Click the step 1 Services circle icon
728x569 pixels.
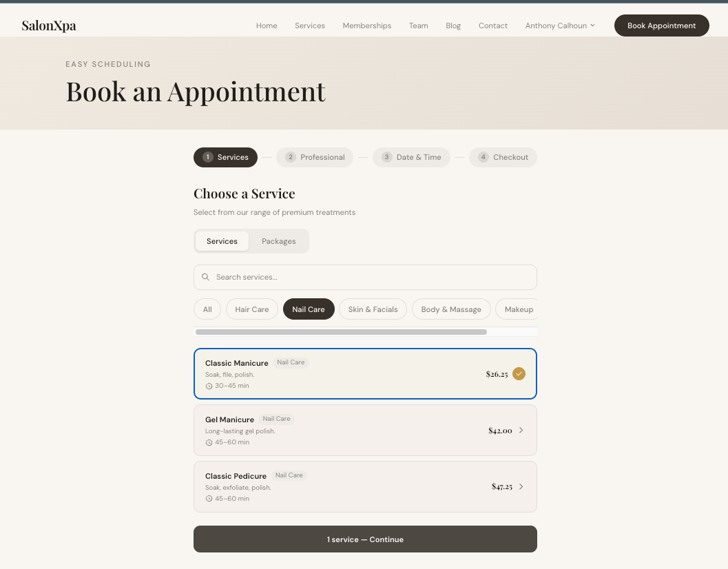(207, 157)
